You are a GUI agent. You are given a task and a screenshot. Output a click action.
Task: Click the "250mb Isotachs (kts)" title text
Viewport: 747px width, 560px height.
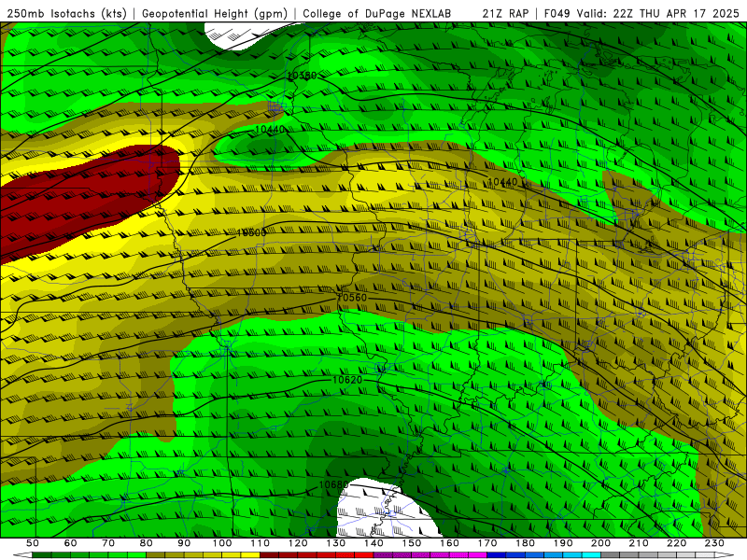point(66,13)
